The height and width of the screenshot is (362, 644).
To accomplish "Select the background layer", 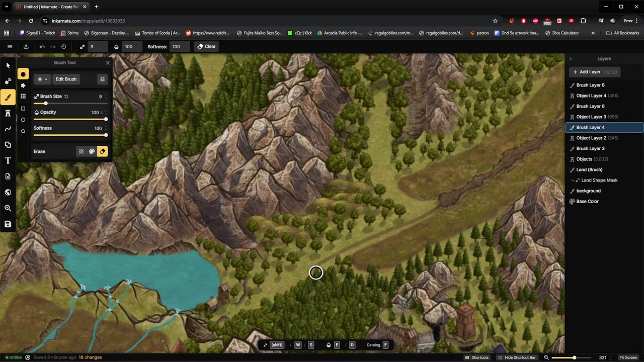I will pyautogui.click(x=604, y=191).
